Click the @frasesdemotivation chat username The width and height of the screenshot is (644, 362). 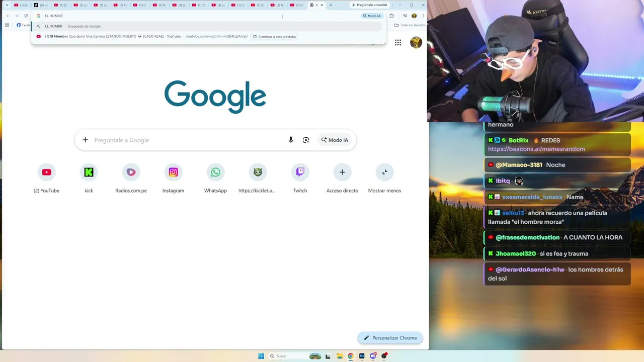527,237
